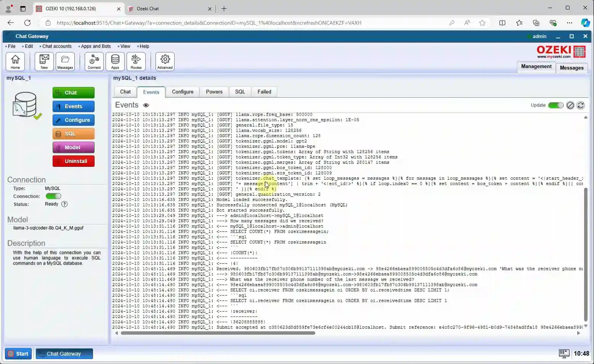Click the Read aloud icon in address bar
This screenshot has width=594, height=364.
[467, 23]
